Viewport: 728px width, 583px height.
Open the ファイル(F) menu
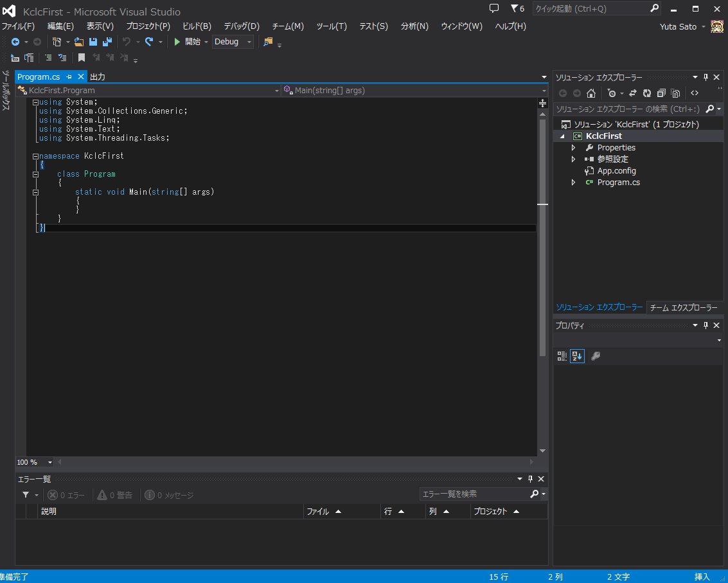(18, 26)
